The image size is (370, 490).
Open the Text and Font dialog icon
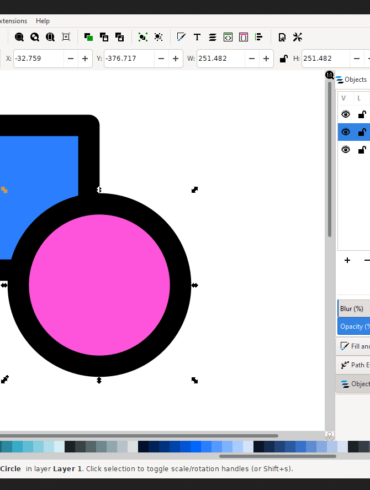pos(197,37)
